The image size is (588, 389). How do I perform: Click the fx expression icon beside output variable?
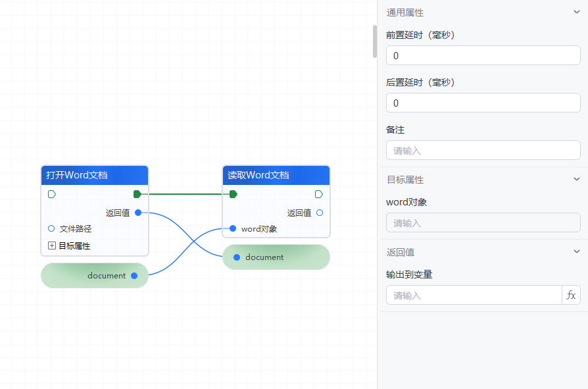click(571, 296)
